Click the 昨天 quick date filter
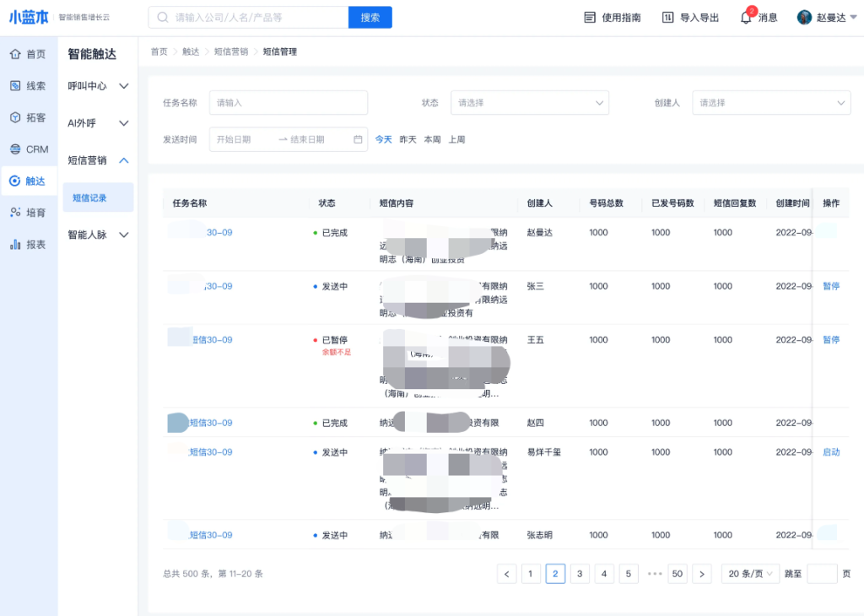The width and height of the screenshot is (864, 616). coord(408,139)
